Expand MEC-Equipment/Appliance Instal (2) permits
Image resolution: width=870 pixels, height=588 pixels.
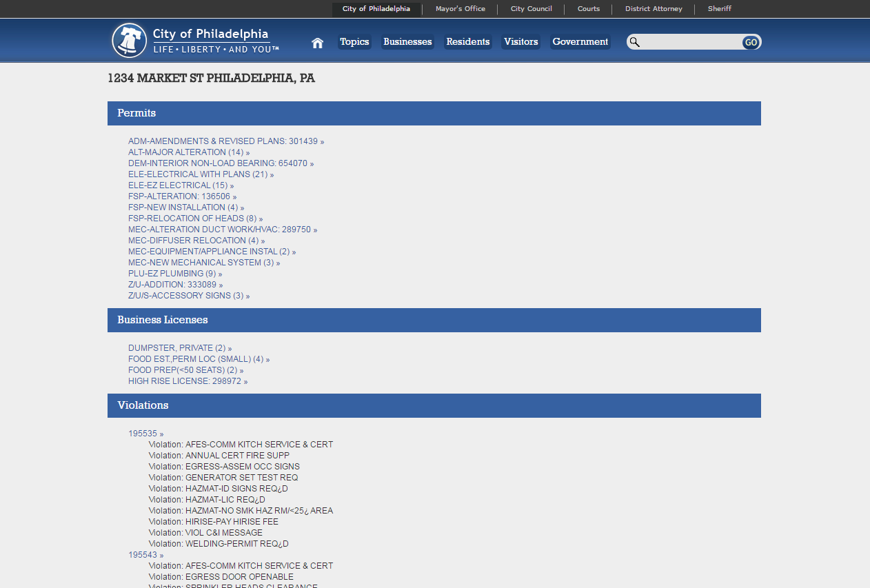click(212, 252)
